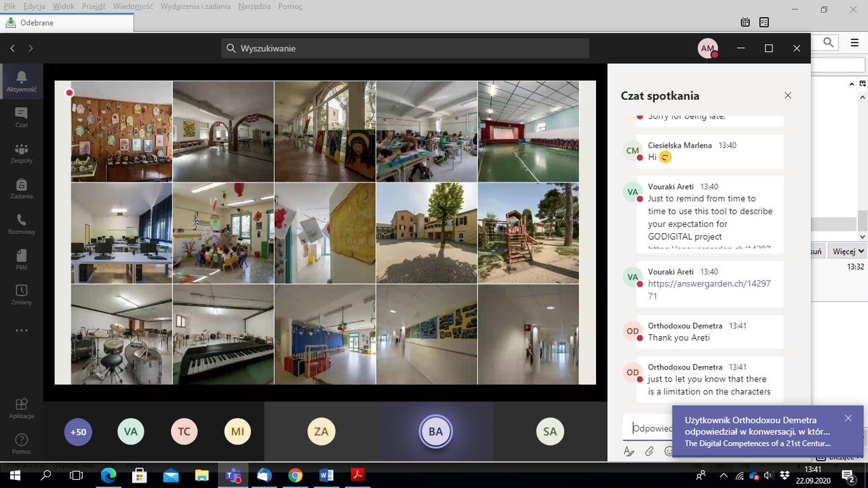
Task: Select participant avatar TC
Action: click(184, 432)
